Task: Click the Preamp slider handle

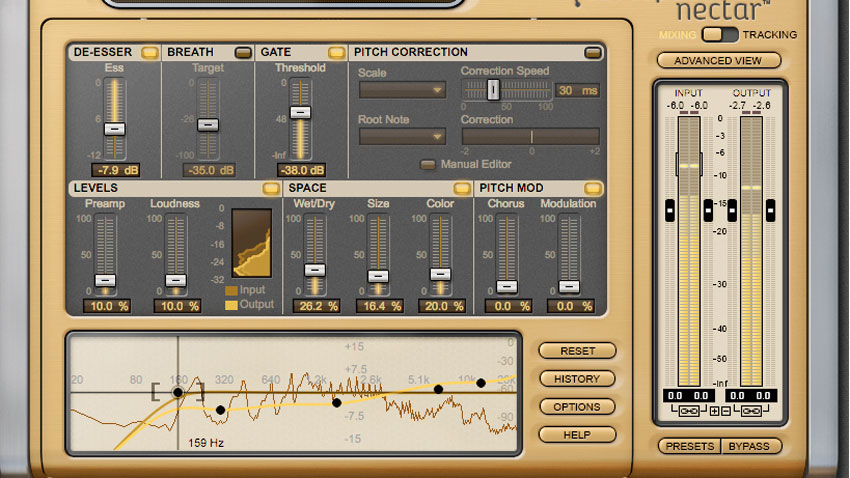Action: (105, 280)
